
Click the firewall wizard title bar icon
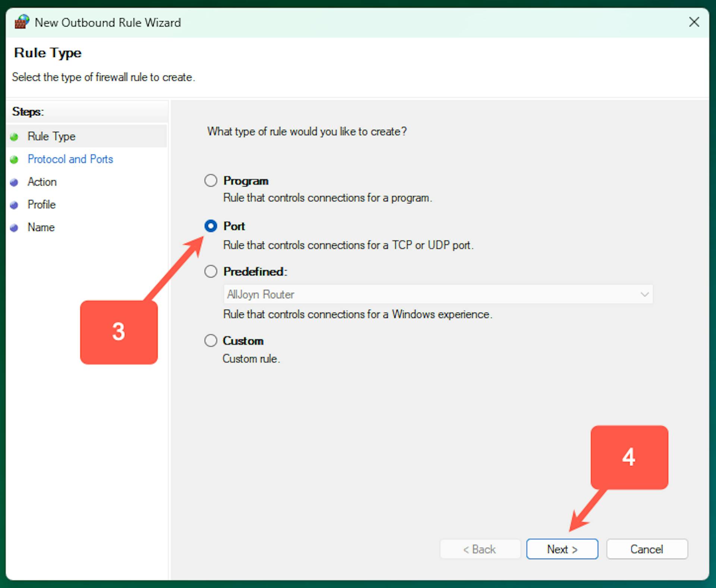[x=22, y=22]
